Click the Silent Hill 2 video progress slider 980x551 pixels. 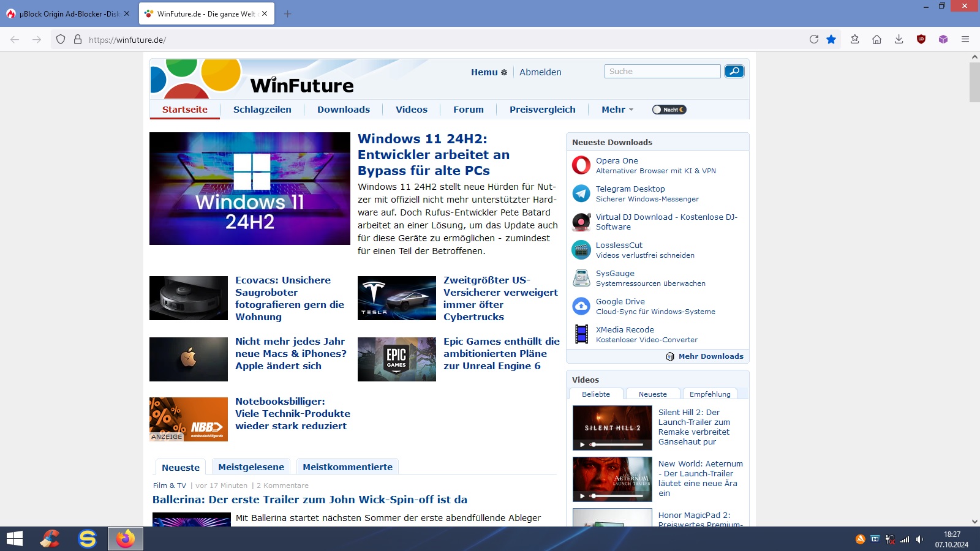tap(617, 444)
